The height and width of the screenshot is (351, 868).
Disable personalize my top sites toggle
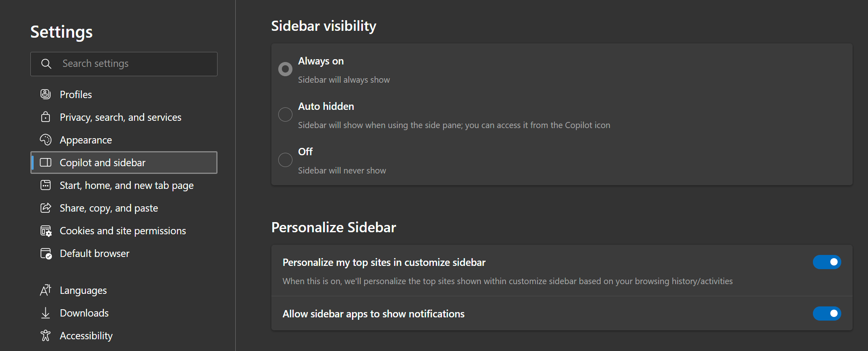(x=827, y=262)
